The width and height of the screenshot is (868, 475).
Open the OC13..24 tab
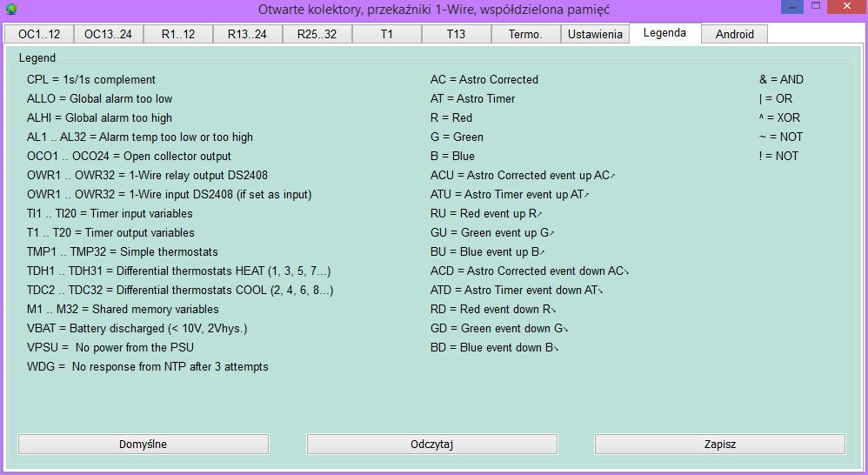pyautogui.click(x=108, y=34)
